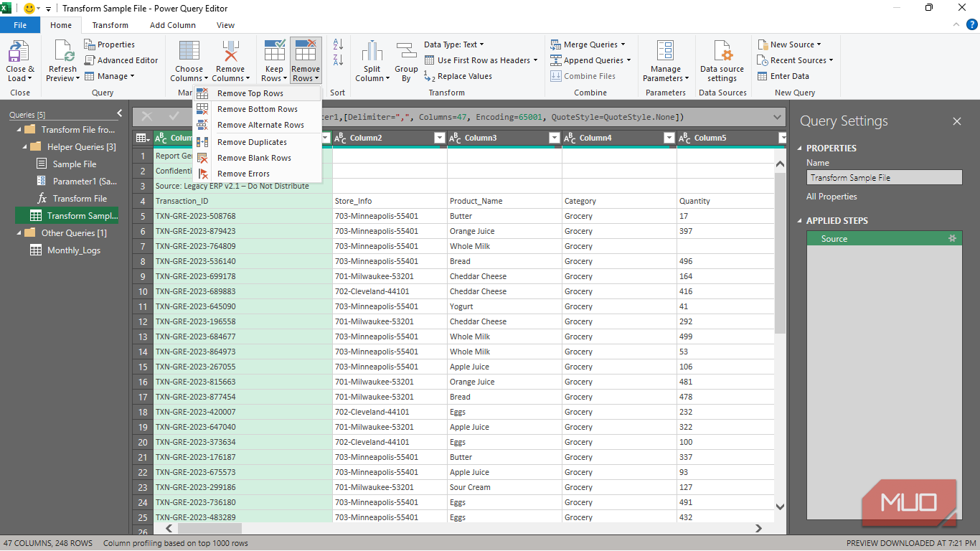
Task: Click the smiley feedback icon in title bar
Action: tap(29, 8)
